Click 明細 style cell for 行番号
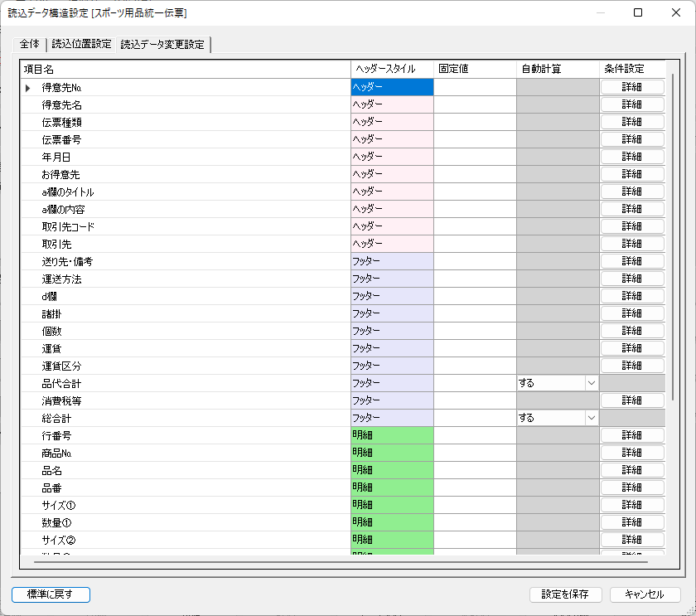696x616 pixels. [392, 435]
